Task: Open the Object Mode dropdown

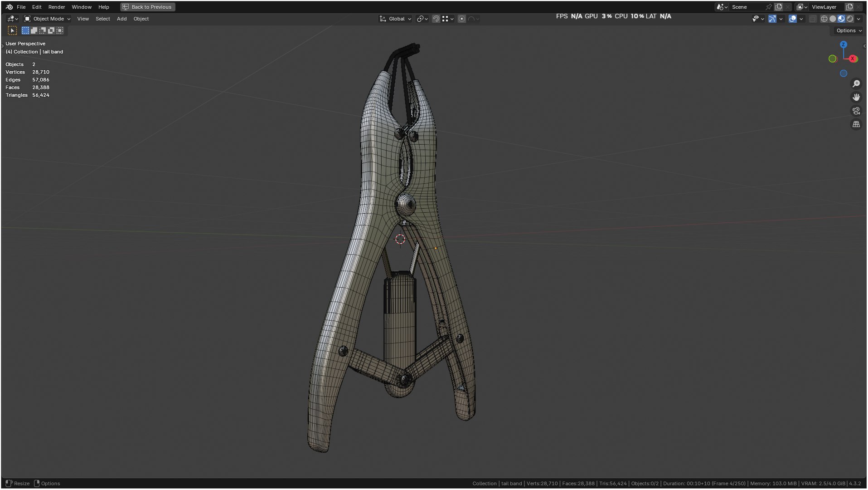Action: click(47, 19)
